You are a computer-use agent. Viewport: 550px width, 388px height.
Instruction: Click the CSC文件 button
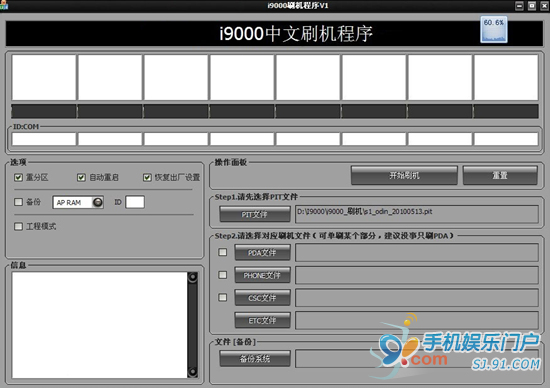click(262, 298)
